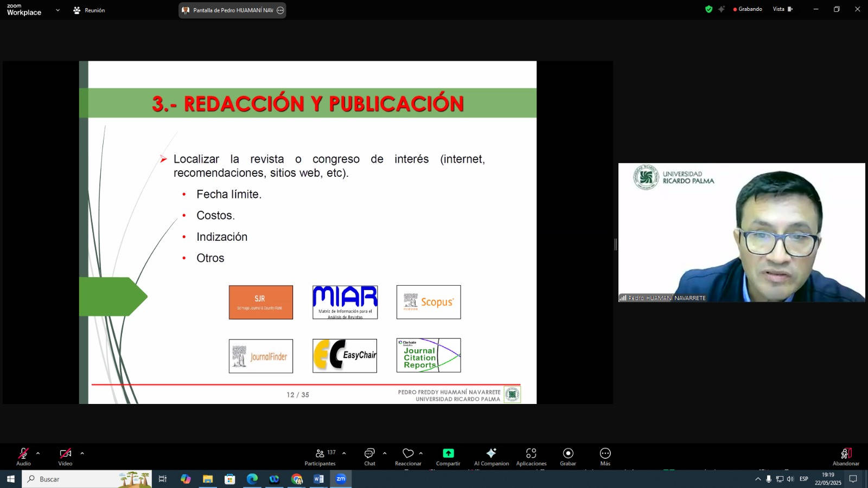Click the bullet text "Fecha límite."
868x488 pixels.
(229, 194)
